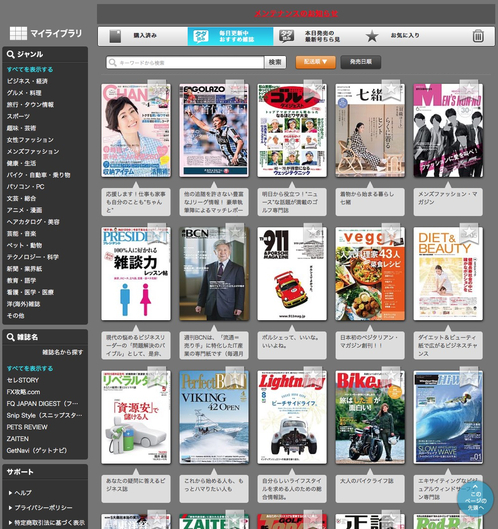Select the テクノロジー・科学 genre
Image resolution: width=498 pixels, height=529 pixels.
33,257
